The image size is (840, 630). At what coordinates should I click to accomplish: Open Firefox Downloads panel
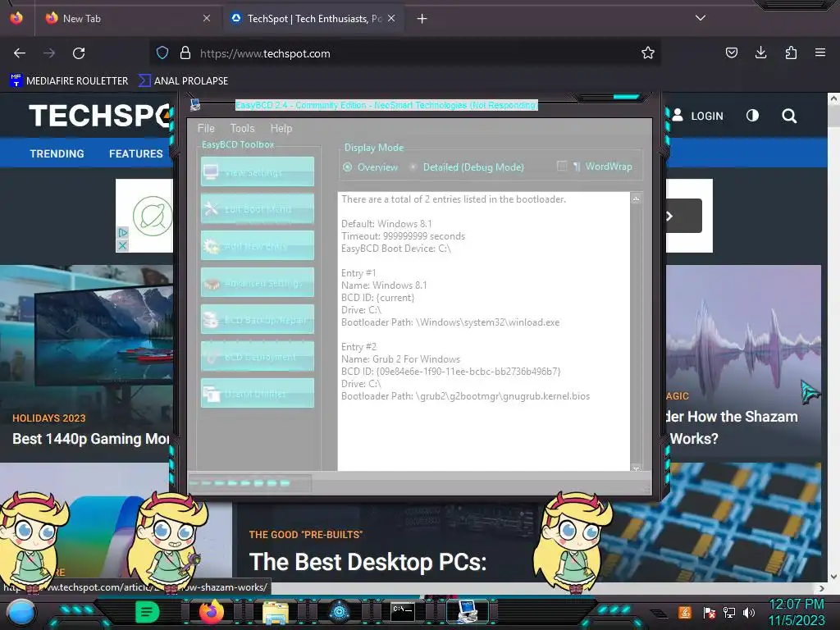pyautogui.click(x=760, y=52)
